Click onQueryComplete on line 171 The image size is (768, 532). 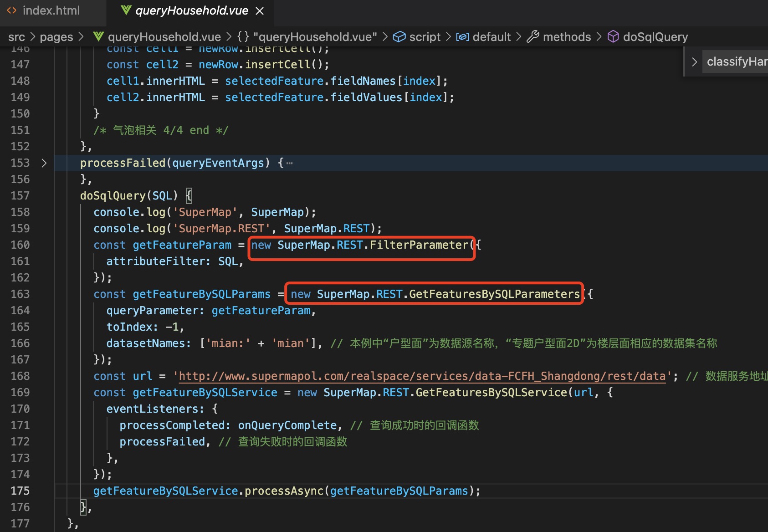click(287, 425)
